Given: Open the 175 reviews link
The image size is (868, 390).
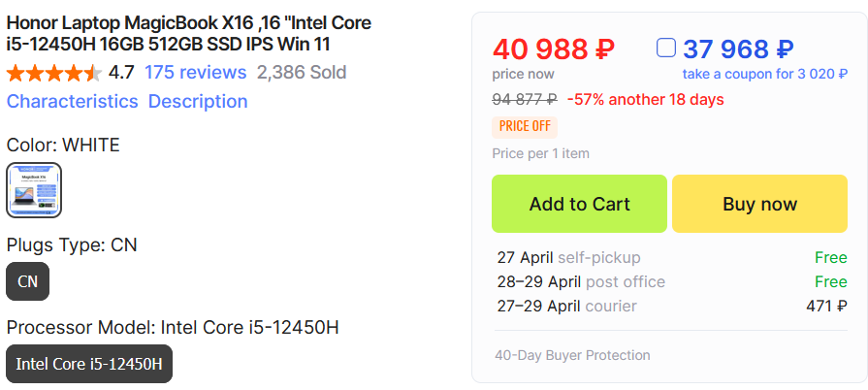Looking at the screenshot, I should click(195, 73).
